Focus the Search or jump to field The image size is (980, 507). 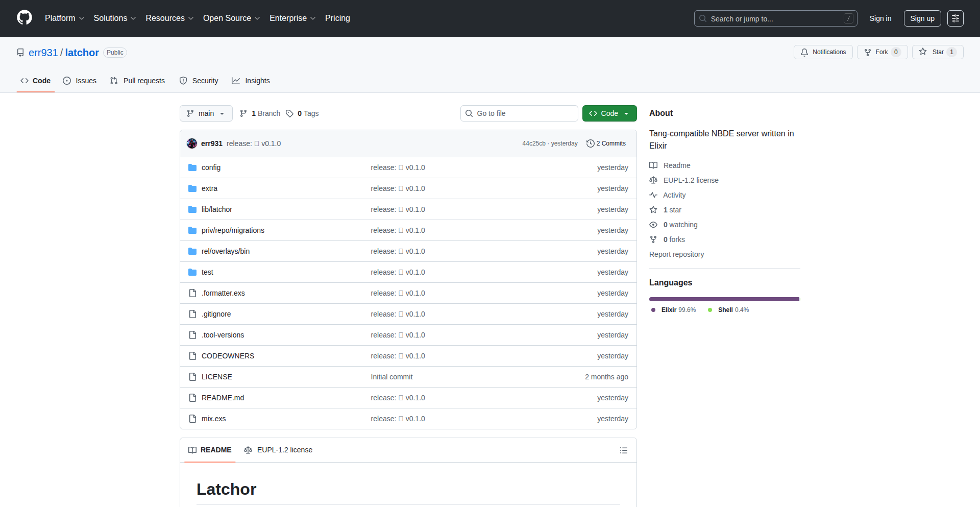(775, 18)
